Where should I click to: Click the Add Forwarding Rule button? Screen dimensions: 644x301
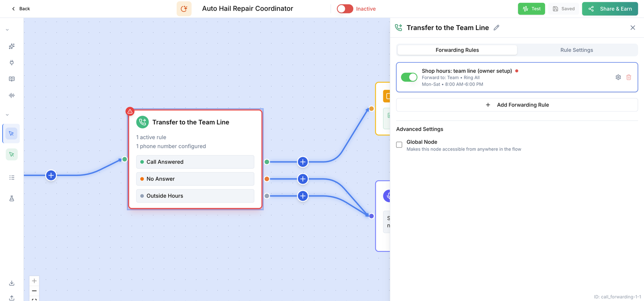coord(517,105)
